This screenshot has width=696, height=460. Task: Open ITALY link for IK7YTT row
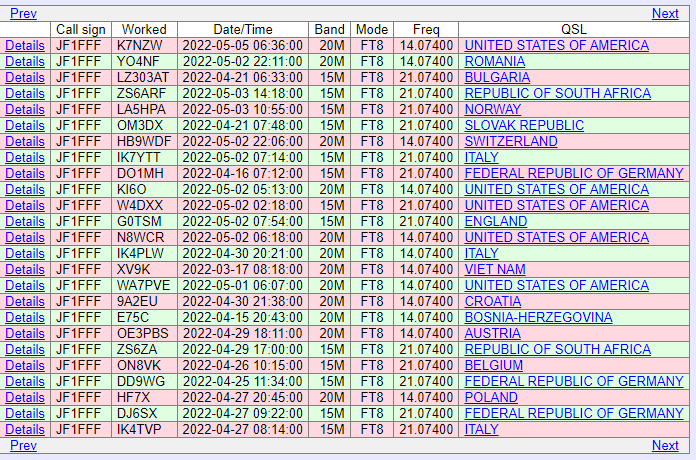click(x=481, y=157)
